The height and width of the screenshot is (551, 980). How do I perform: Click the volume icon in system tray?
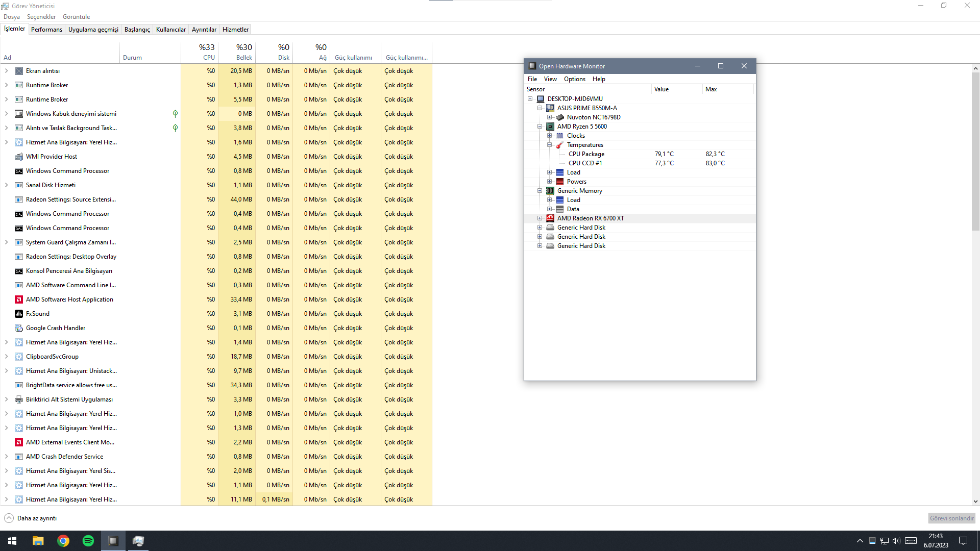click(x=896, y=541)
